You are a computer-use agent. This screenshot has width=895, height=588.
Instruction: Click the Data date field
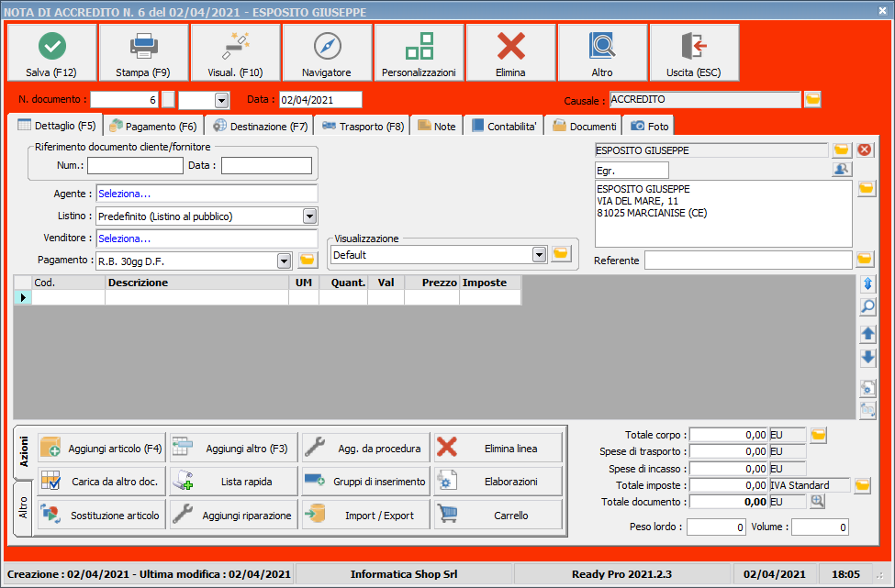coord(320,99)
